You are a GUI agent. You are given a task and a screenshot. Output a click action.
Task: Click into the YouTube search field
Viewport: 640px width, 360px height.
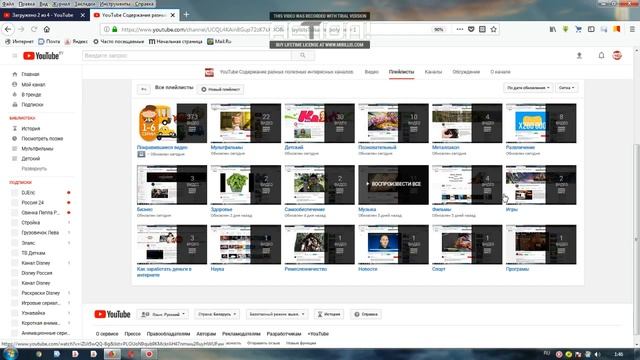(187, 56)
